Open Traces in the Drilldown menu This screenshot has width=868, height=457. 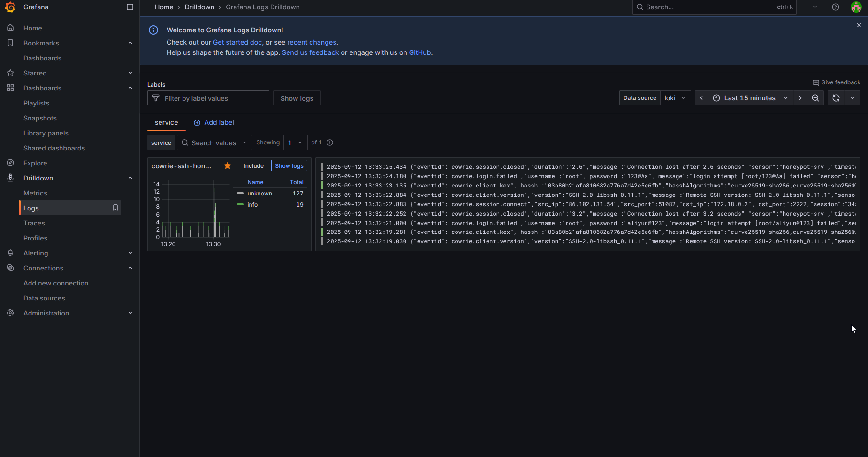pyautogui.click(x=34, y=223)
